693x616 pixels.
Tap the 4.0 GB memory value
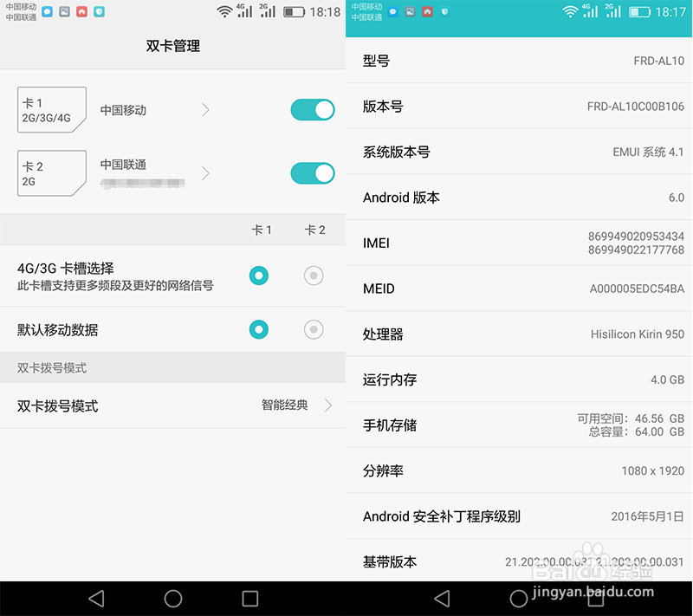click(667, 379)
